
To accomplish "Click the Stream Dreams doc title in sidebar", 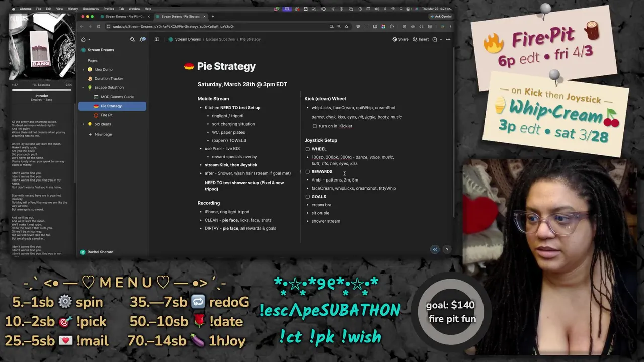I will click(x=101, y=50).
